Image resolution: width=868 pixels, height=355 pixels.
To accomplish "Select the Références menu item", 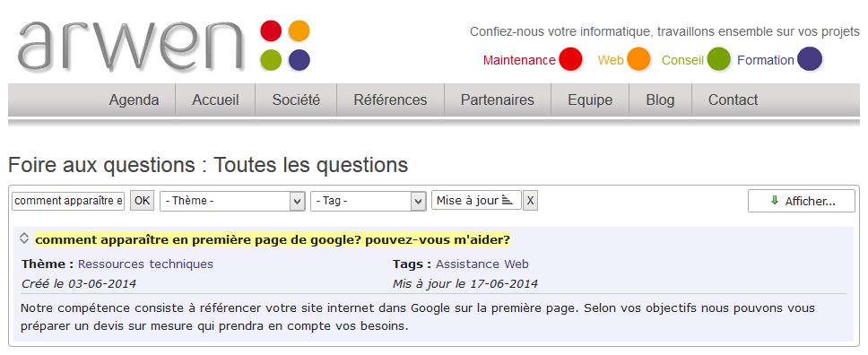I will point(390,100).
